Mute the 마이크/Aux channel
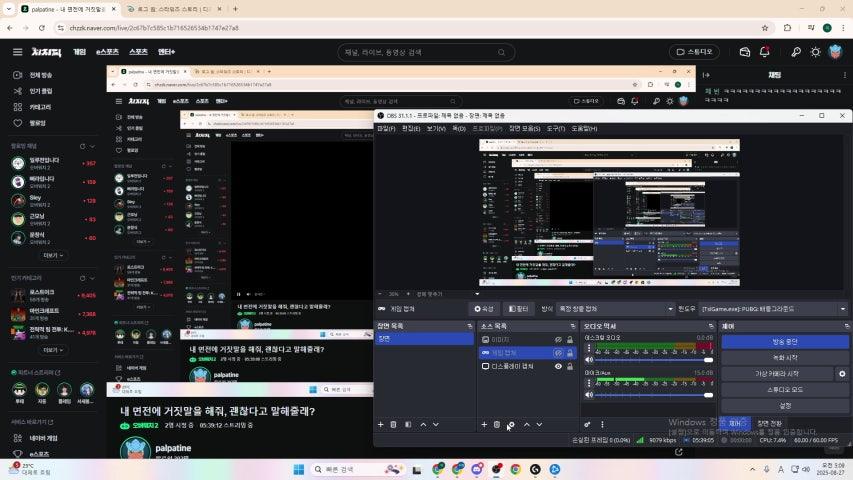The width and height of the screenshot is (853, 480). click(x=589, y=395)
